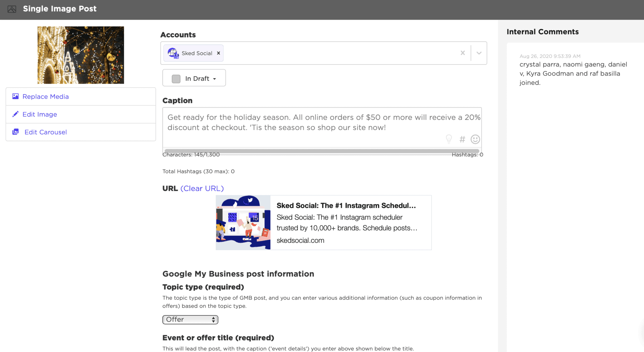This screenshot has width=644, height=352.
Task: Remove the Sked Social account tag
Action: (x=219, y=53)
